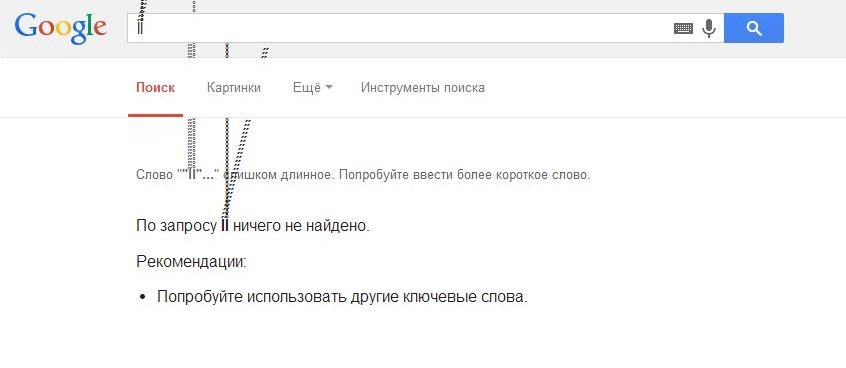Open the Google logo home link
The width and height of the screenshot is (846, 368).
pyautogui.click(x=60, y=28)
